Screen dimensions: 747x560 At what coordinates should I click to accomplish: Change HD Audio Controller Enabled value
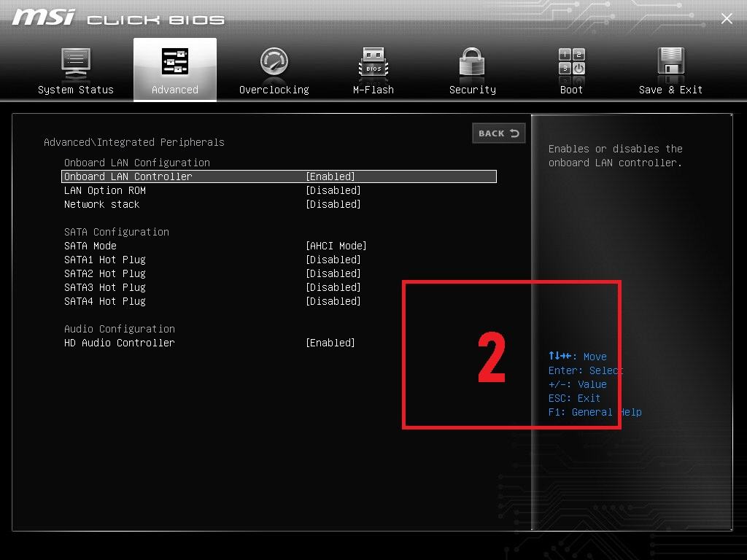pos(330,343)
